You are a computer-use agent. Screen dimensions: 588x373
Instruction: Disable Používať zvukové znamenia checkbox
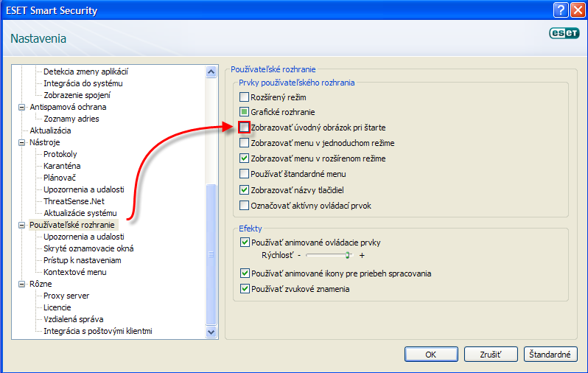pyautogui.click(x=245, y=289)
